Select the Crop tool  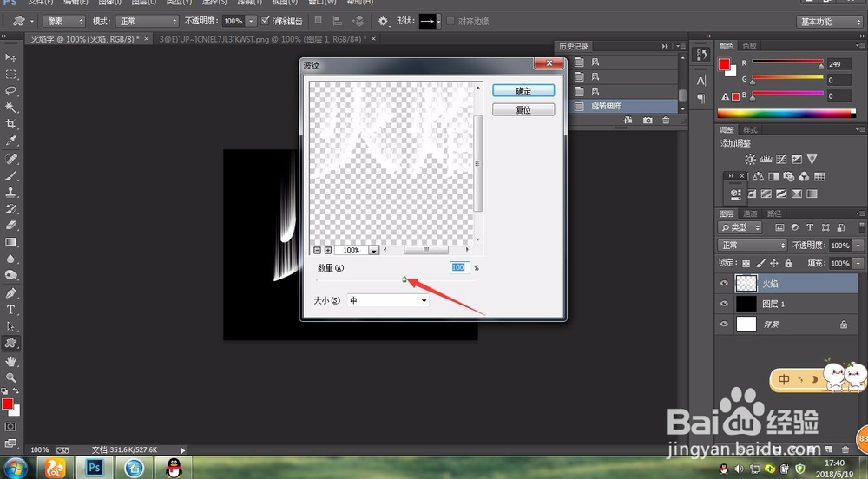click(10, 124)
